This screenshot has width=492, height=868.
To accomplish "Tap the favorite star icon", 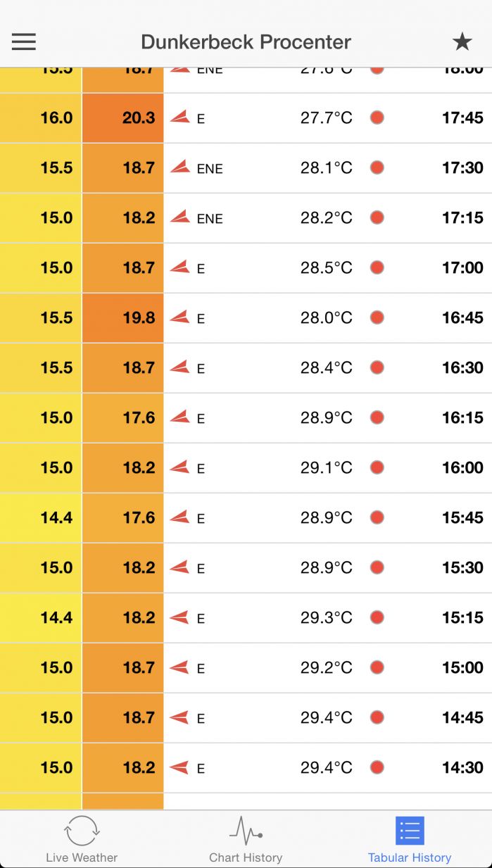I will [x=462, y=42].
